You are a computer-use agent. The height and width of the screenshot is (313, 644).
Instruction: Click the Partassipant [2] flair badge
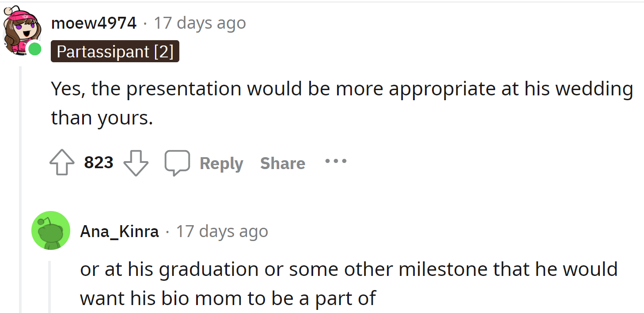coord(114,51)
